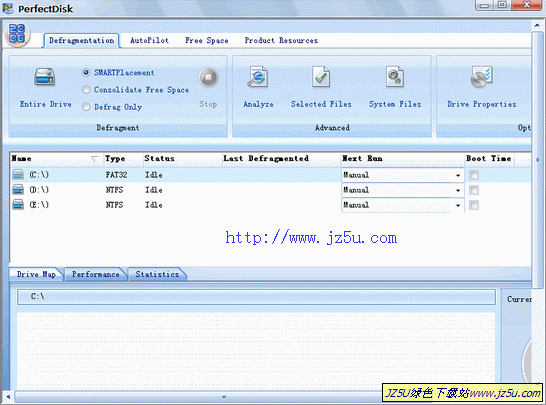Viewport: 546px width, 405px height.
Task: Click the C:\ drive map header bar
Action: 256,297
